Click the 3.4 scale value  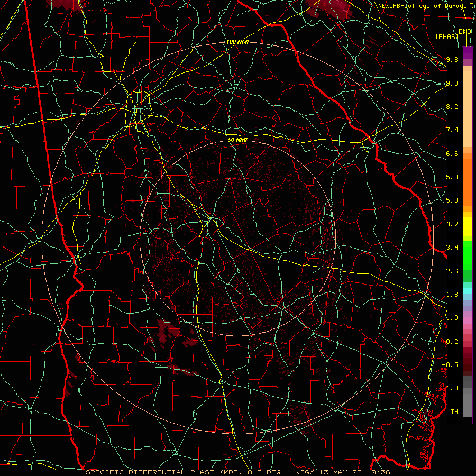coord(452,248)
